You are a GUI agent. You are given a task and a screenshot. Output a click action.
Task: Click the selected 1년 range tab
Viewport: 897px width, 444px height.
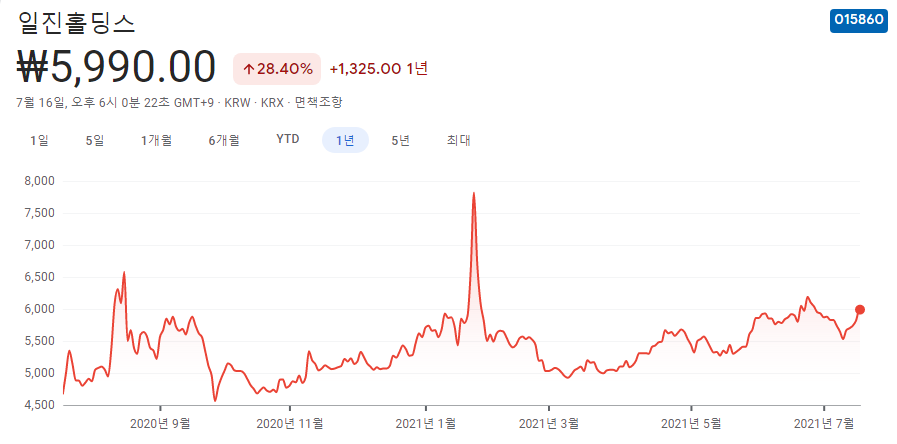tap(346, 140)
